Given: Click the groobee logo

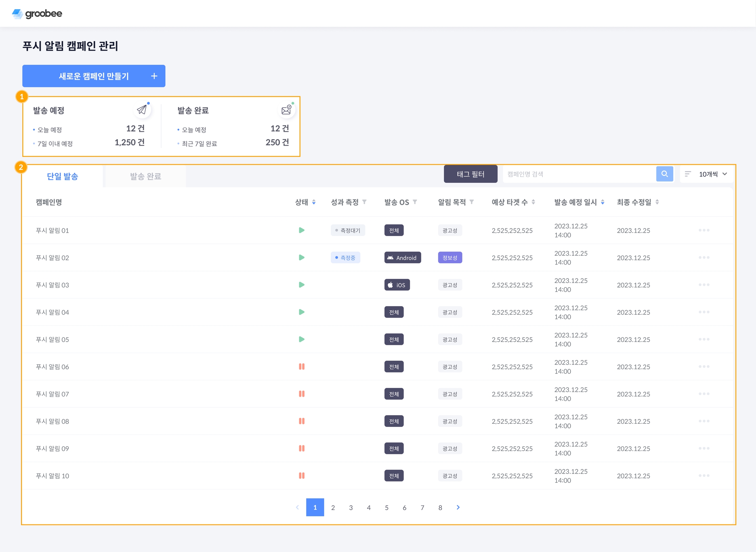Looking at the screenshot, I should tap(37, 13).
